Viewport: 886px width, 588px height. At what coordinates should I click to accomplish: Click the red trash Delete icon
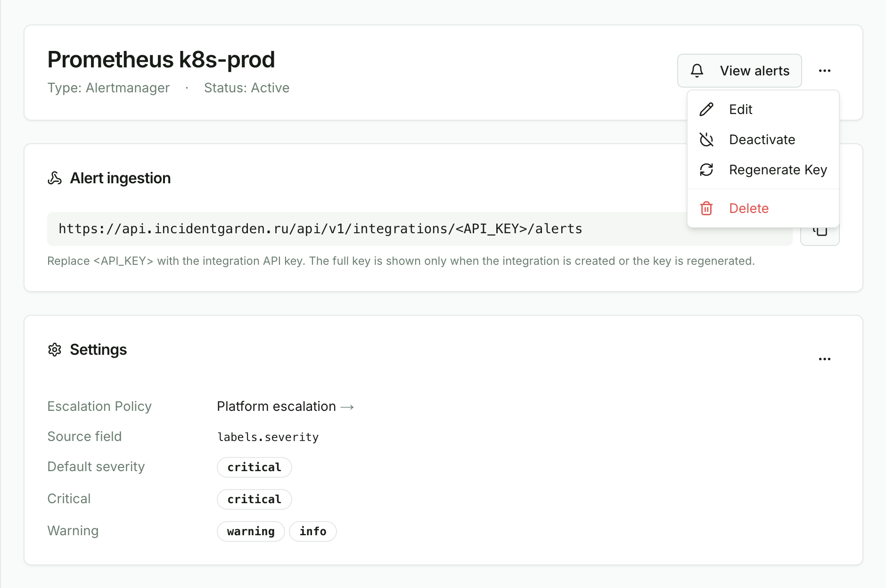pyautogui.click(x=706, y=208)
